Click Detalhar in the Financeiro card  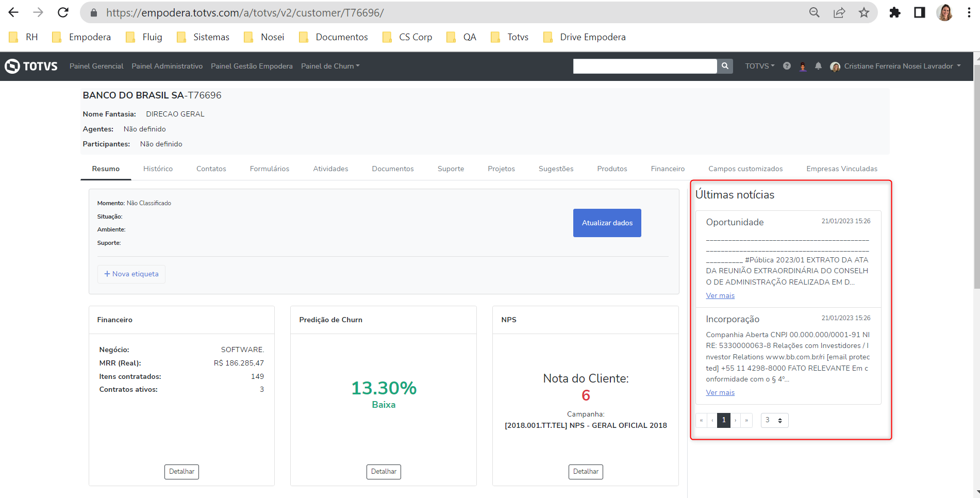coord(181,472)
